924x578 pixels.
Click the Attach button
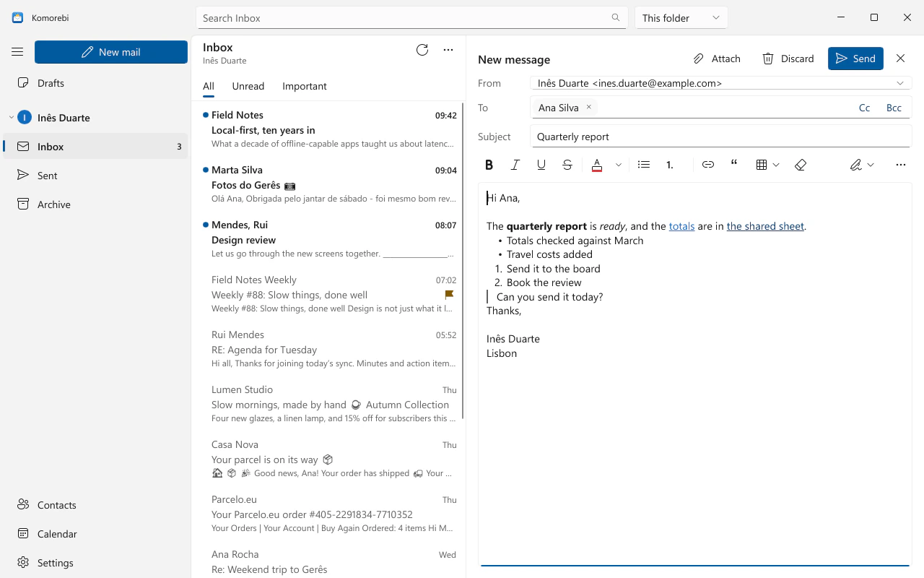click(x=717, y=59)
